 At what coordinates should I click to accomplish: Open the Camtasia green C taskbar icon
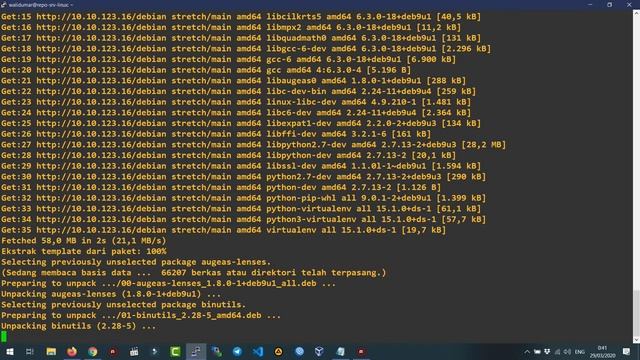pos(175,351)
